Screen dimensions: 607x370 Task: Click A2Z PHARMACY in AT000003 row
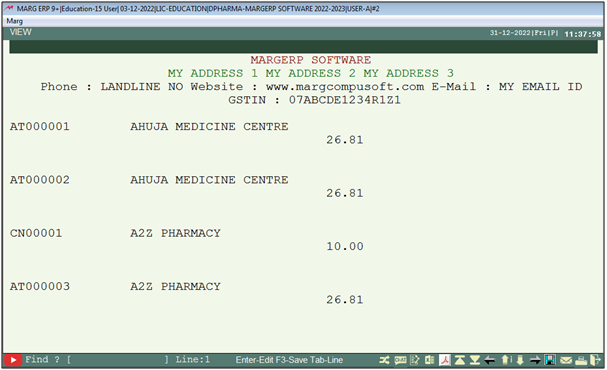click(175, 287)
